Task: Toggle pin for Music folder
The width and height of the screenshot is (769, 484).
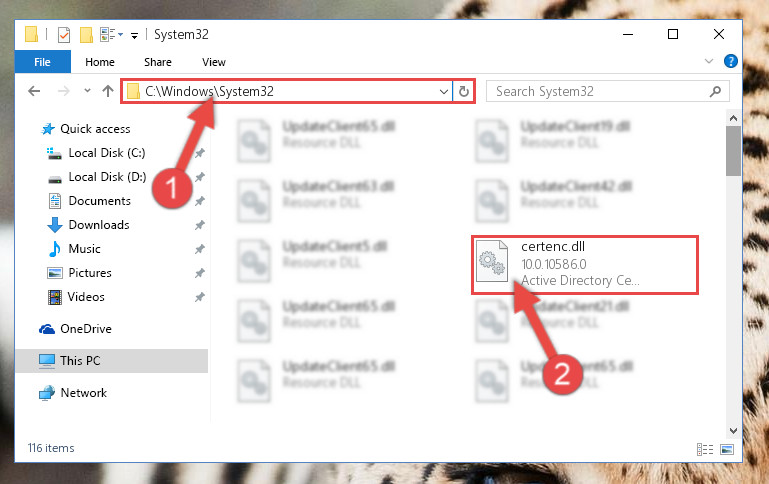Action: pos(200,249)
